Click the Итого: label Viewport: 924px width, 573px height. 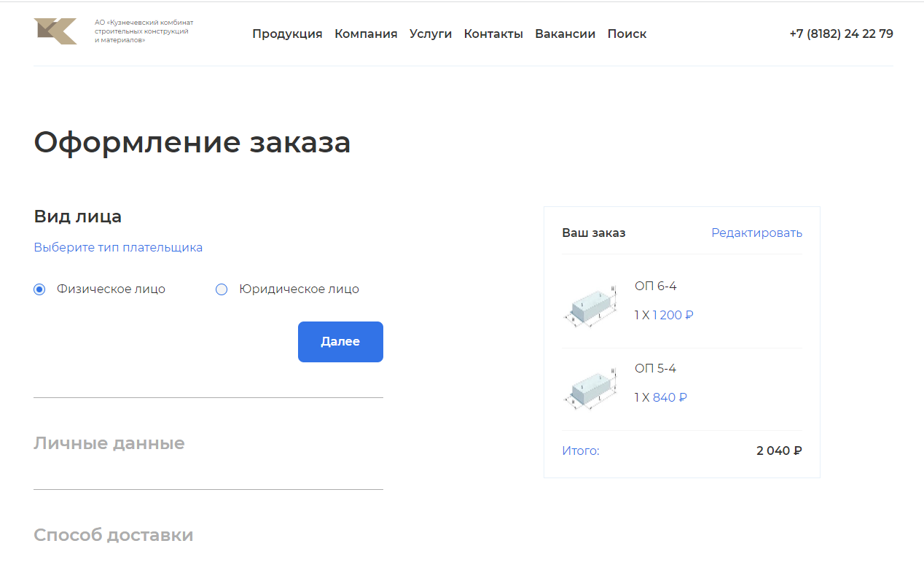581,451
